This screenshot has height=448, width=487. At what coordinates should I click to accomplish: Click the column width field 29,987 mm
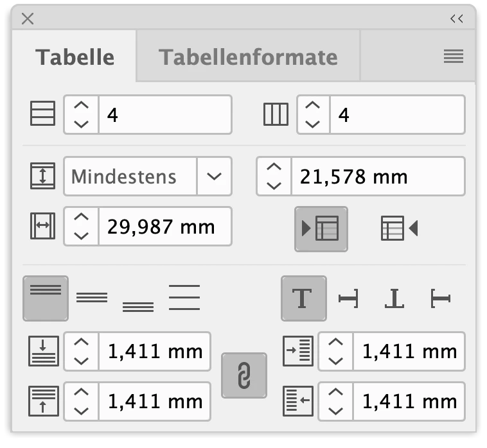(164, 227)
